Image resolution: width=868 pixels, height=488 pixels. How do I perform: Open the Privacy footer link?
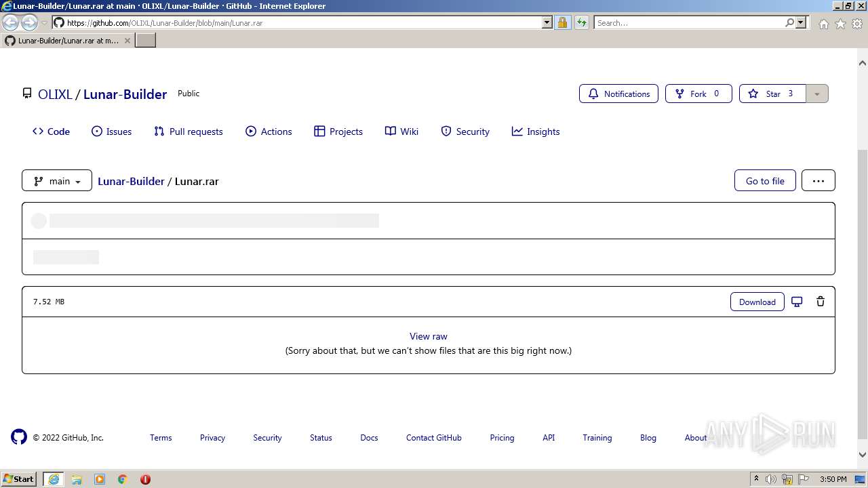(x=212, y=438)
